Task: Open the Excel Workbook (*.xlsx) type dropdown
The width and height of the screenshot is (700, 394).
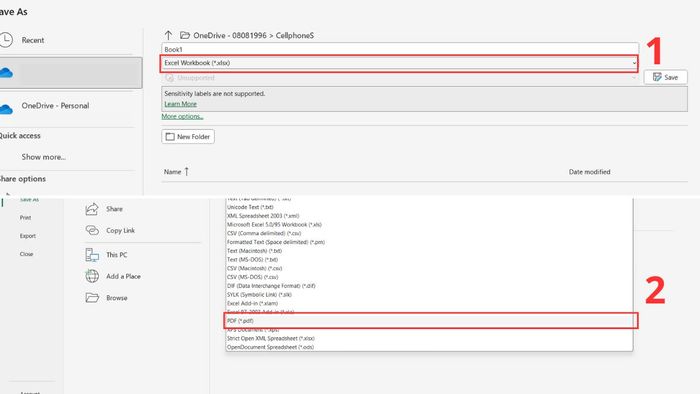Action: click(400, 63)
